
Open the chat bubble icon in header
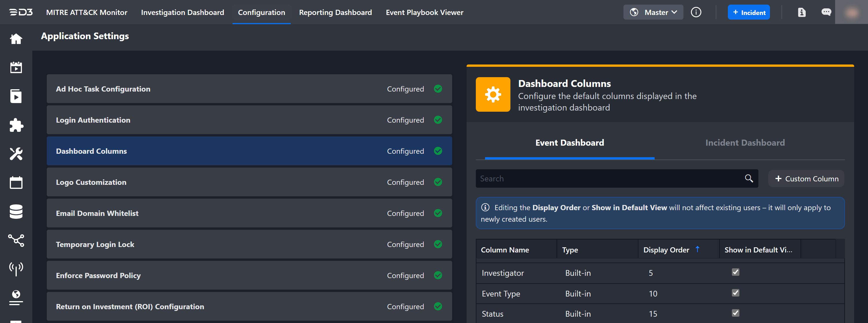pyautogui.click(x=826, y=12)
